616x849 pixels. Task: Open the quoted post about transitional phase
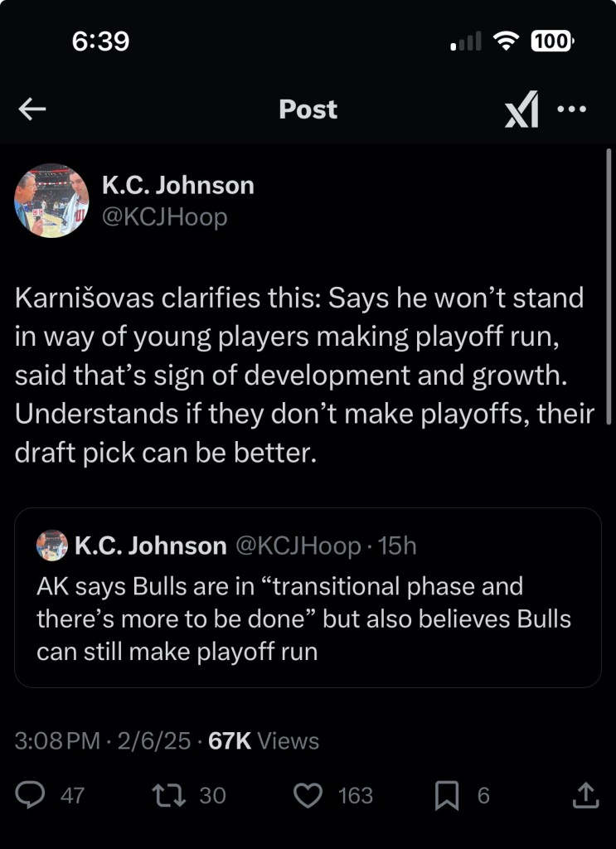(x=308, y=618)
